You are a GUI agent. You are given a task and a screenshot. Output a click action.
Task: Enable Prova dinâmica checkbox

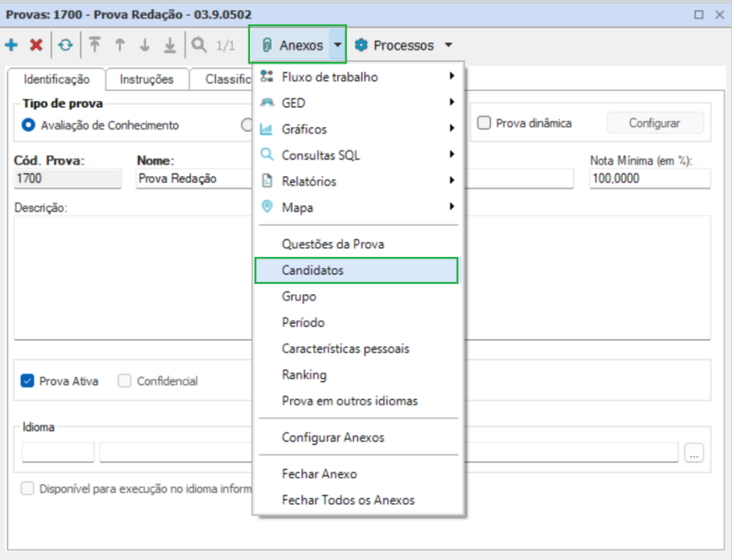[x=485, y=123]
